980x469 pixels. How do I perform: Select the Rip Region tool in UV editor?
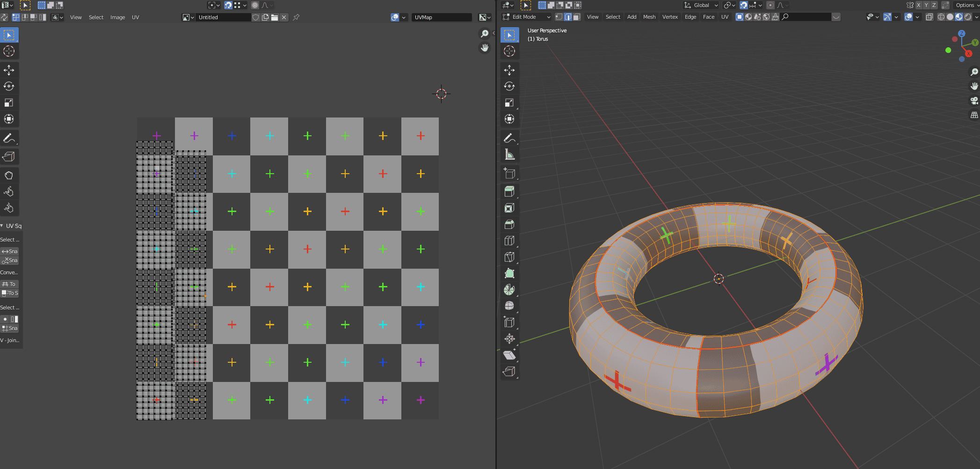click(x=9, y=157)
